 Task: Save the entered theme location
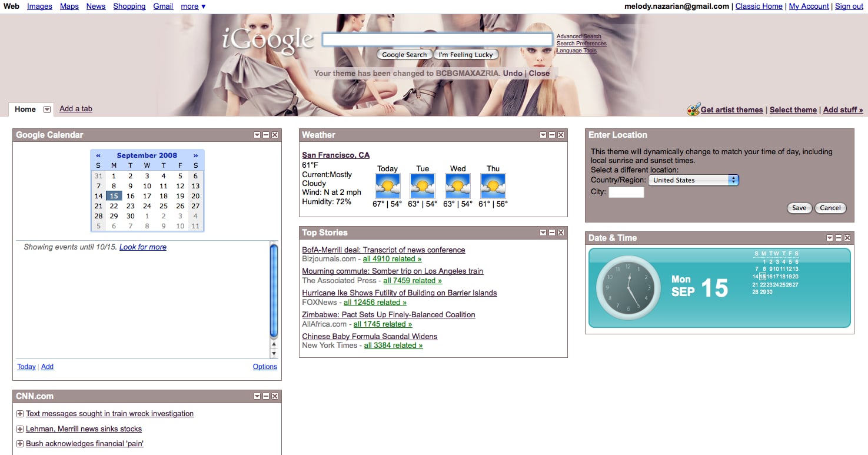[799, 208]
